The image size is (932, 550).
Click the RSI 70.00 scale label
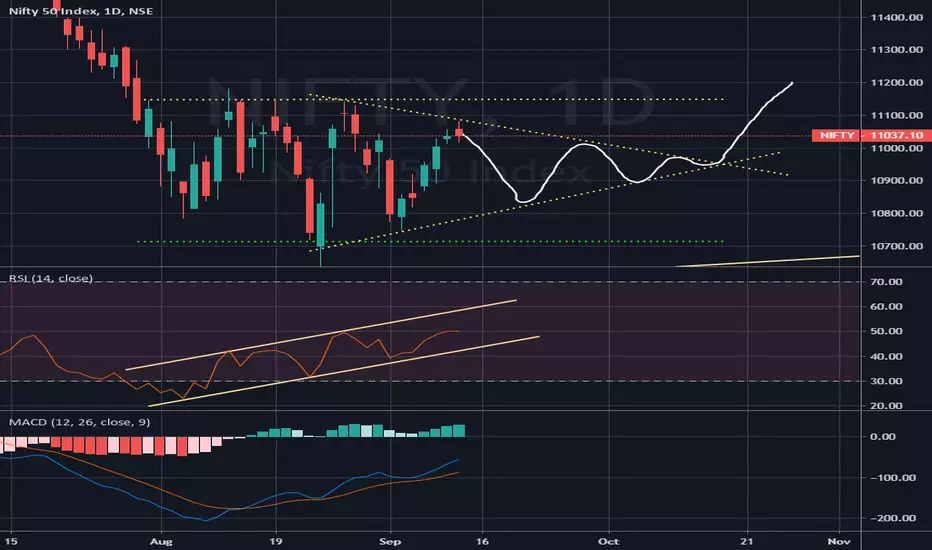point(886,282)
